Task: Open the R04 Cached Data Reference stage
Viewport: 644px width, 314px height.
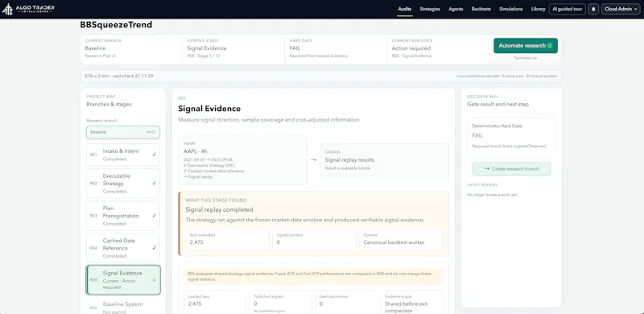Action: click(123, 248)
